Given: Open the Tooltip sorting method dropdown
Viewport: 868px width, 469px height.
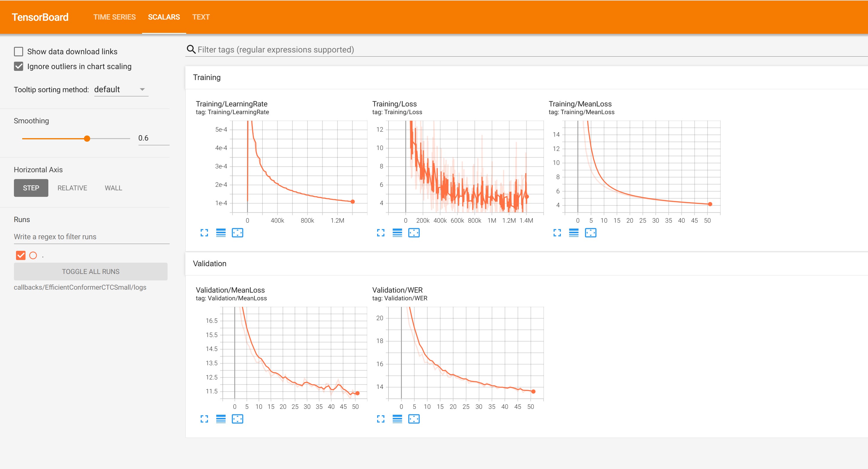Looking at the screenshot, I should pos(121,90).
